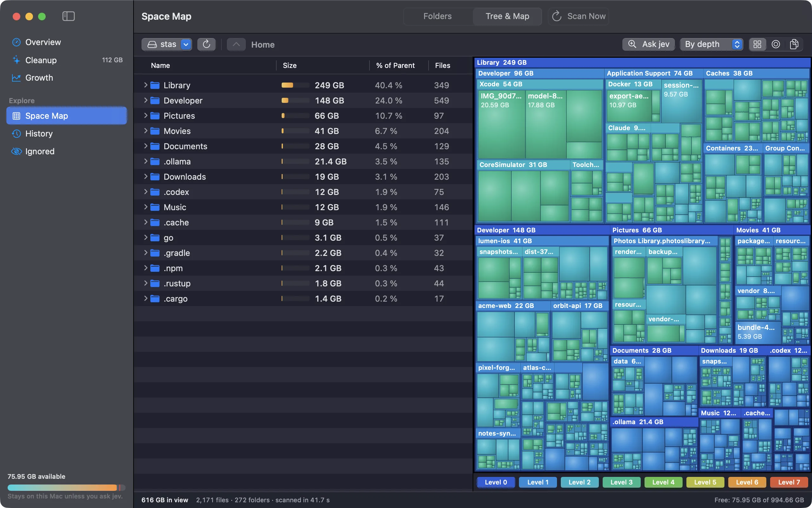Expand the .gradle folder row
Viewport: 812px width, 508px height.
[146, 253]
